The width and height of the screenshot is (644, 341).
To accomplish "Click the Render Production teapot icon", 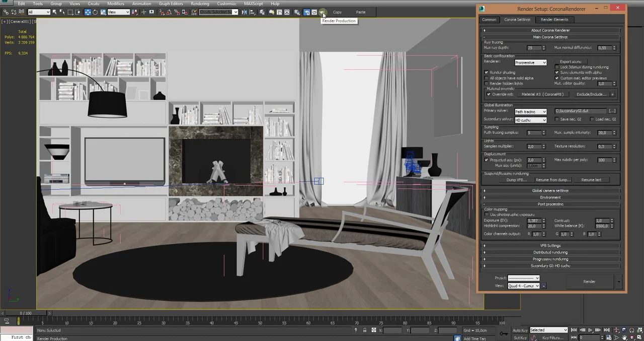I will coord(323,12).
